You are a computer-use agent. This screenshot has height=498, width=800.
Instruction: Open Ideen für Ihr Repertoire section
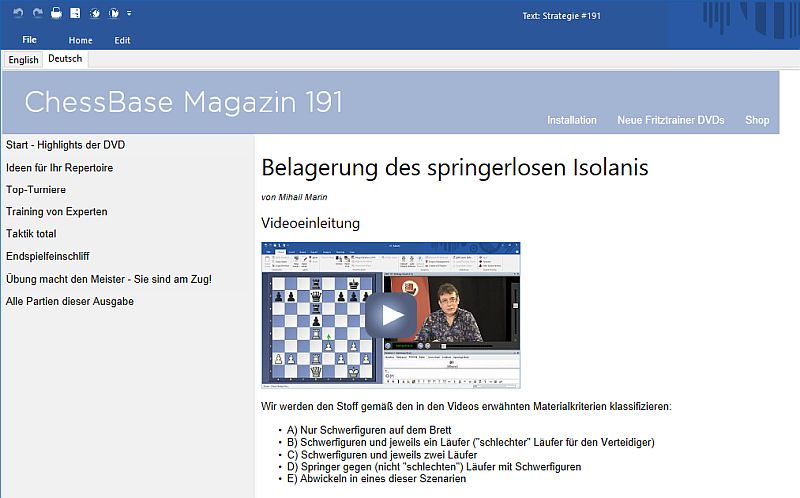coord(59,167)
